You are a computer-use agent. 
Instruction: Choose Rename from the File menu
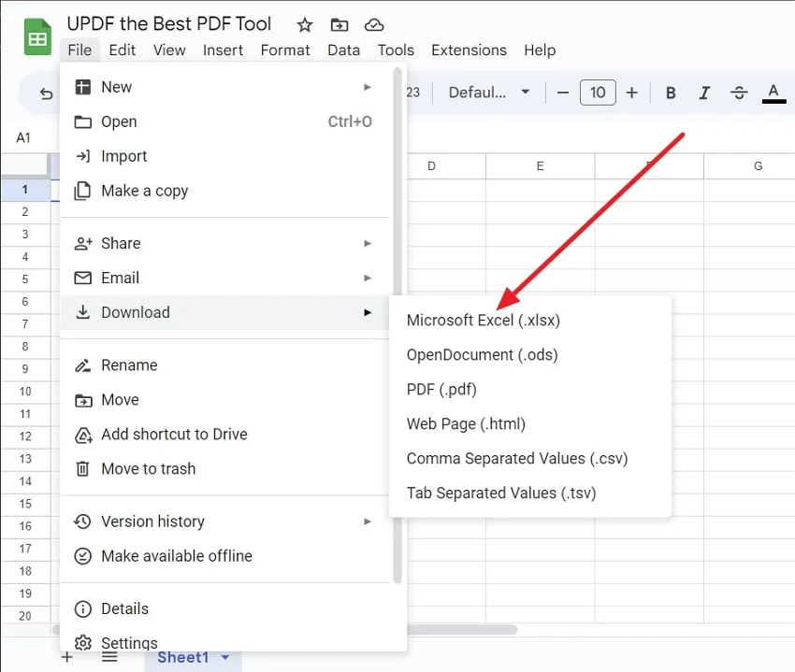coord(224,365)
